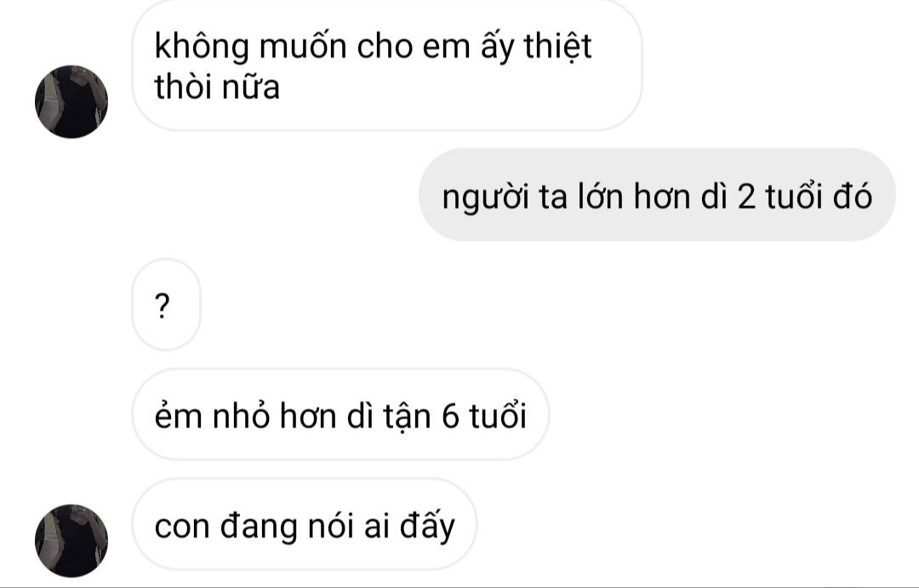Select the "con đang nói ai đấy" message
The width and height of the screenshot is (919, 588).
304,525
